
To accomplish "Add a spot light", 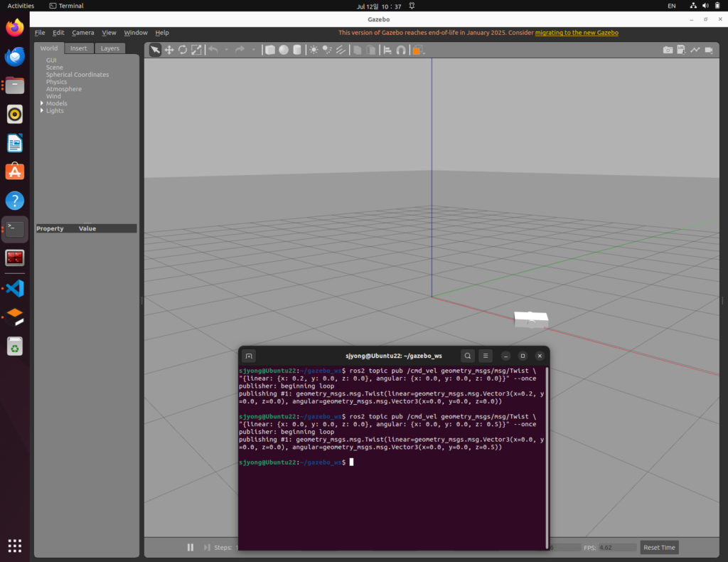I will coord(327,50).
